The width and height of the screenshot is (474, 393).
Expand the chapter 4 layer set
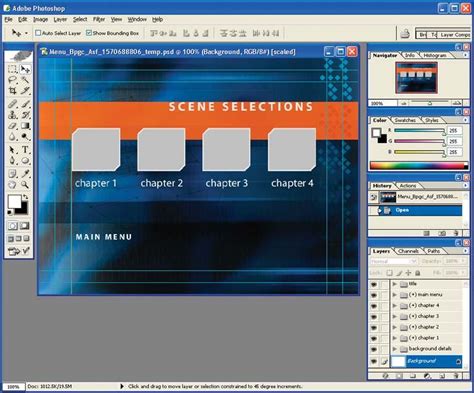point(395,305)
